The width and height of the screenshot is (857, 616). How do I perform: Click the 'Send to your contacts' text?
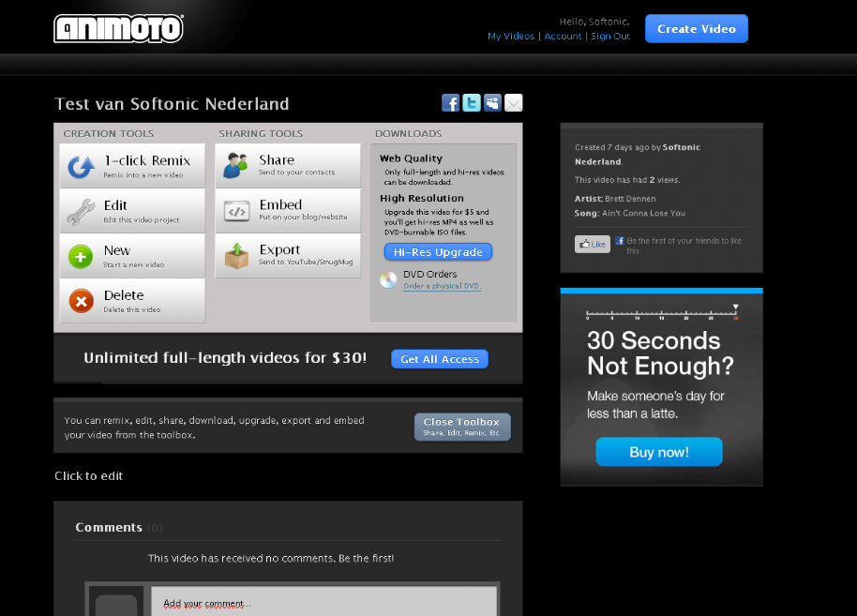[297, 173]
